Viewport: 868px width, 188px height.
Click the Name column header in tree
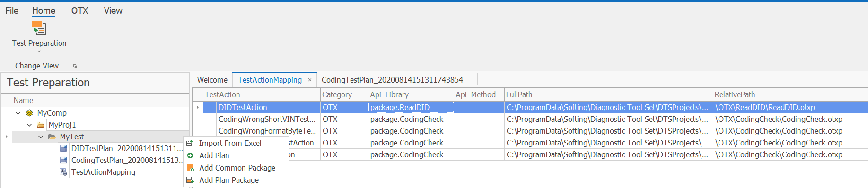point(100,100)
